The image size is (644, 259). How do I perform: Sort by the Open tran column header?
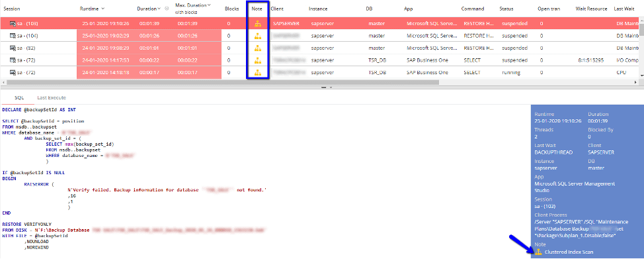(x=549, y=9)
